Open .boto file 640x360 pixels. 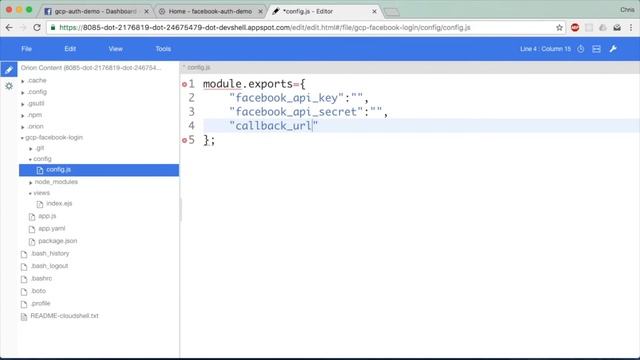pos(38,291)
